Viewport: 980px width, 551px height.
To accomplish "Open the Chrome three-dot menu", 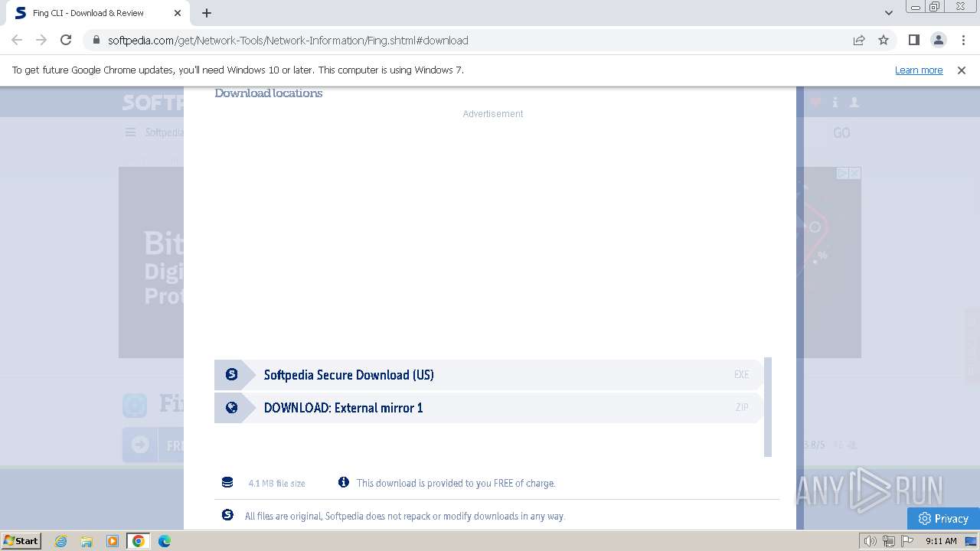I will point(963,40).
